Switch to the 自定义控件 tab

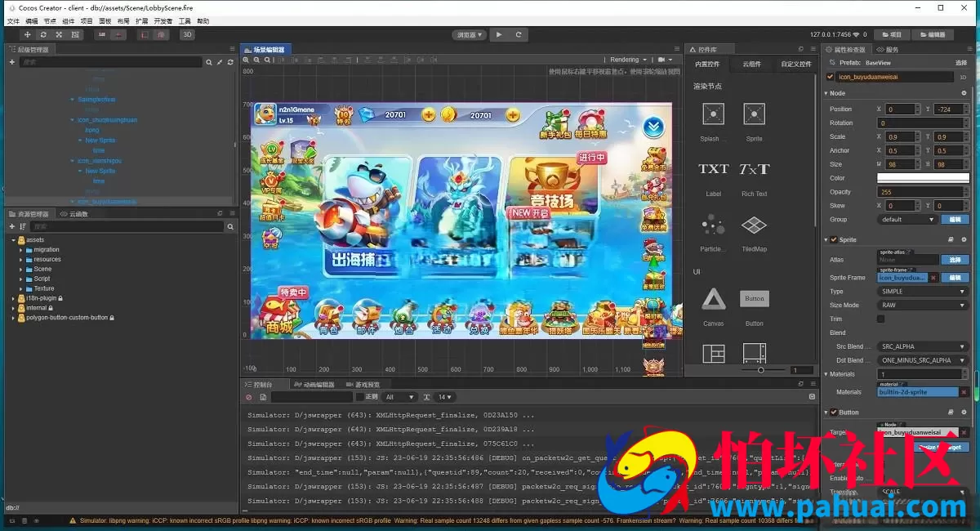click(x=796, y=64)
